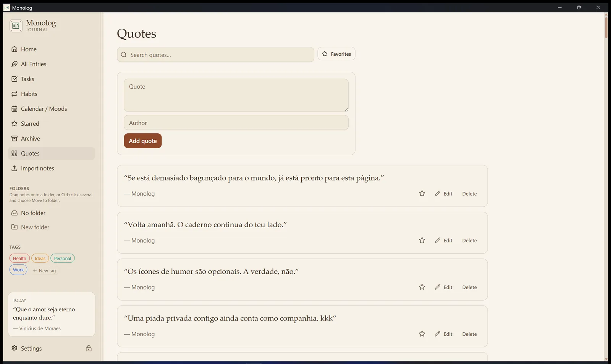The image size is (611, 364).
Task: Filter by the Personal tag
Action: (x=63, y=259)
